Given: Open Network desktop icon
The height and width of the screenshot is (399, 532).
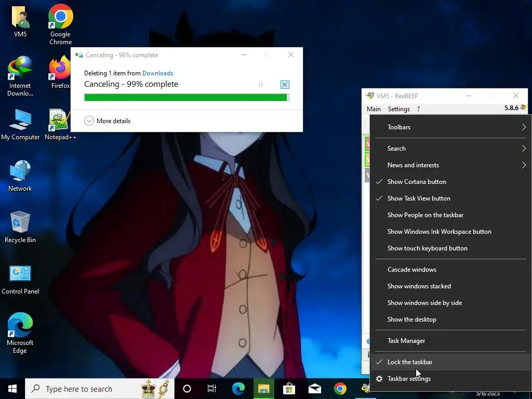Looking at the screenshot, I should tap(20, 176).
